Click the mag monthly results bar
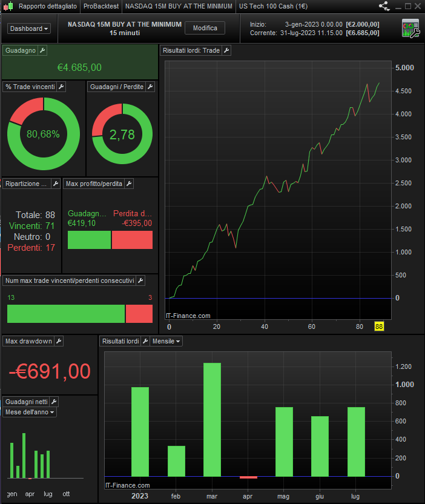Screen dimensions: 425x504 point(285,442)
